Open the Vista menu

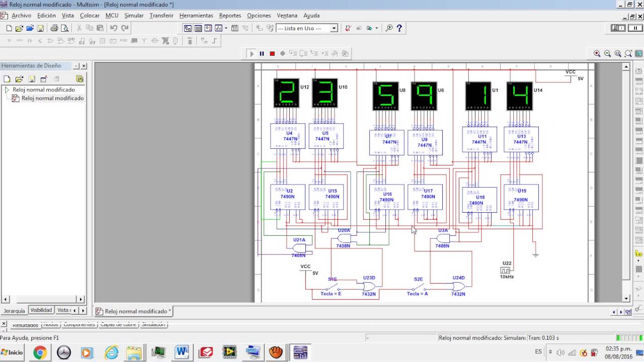click(68, 16)
